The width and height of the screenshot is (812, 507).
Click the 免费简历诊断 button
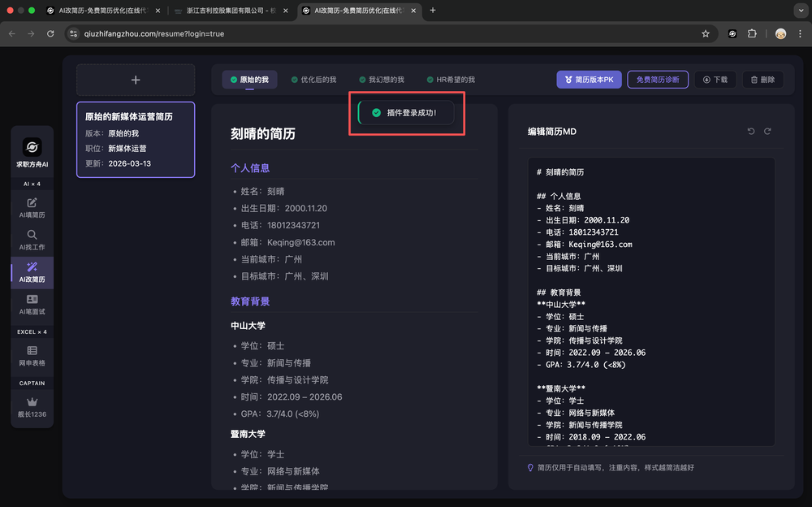tap(658, 80)
